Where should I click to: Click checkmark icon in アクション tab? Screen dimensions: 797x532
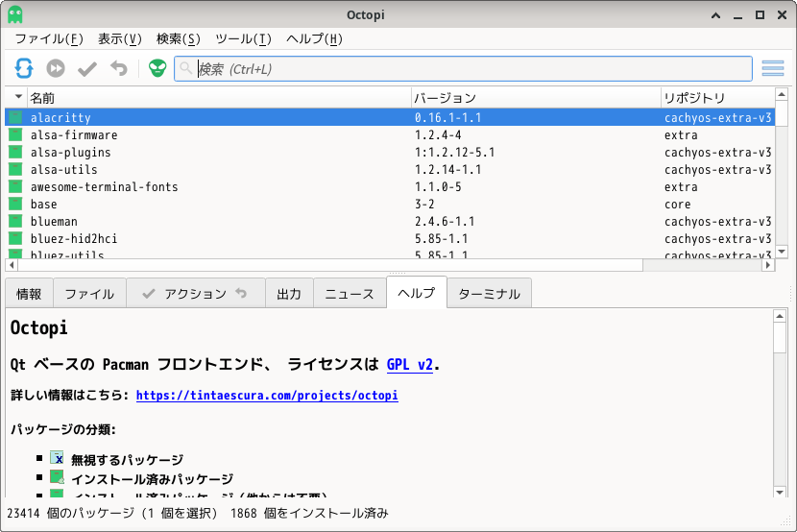pyautogui.click(x=149, y=293)
